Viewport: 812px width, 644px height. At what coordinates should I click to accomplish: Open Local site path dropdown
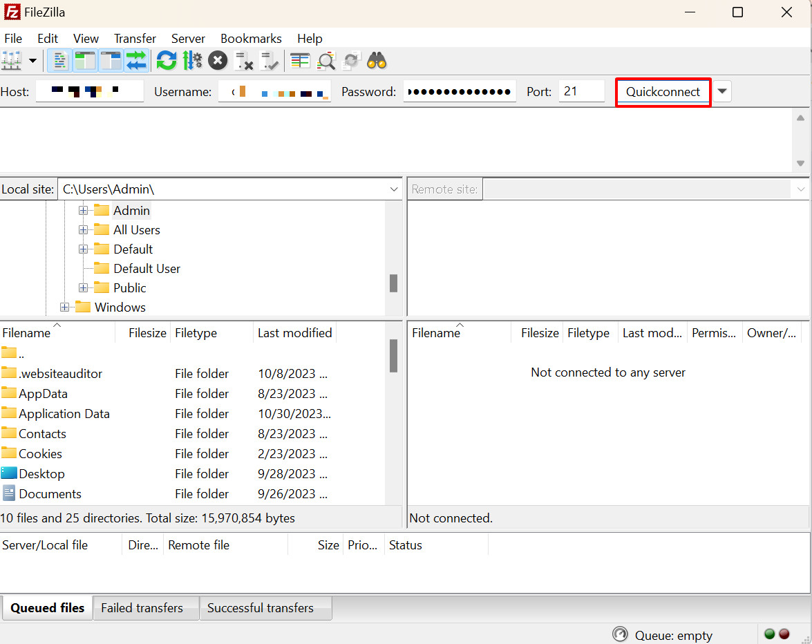tap(394, 189)
